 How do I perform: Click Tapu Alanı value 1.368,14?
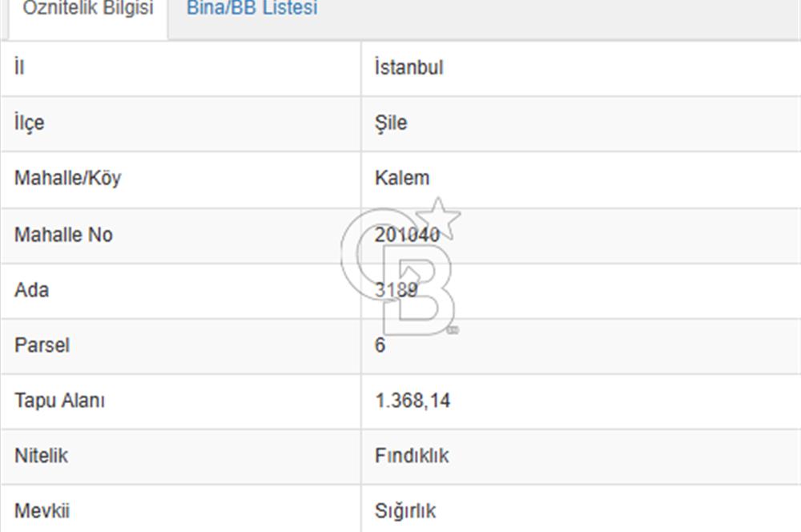(413, 401)
